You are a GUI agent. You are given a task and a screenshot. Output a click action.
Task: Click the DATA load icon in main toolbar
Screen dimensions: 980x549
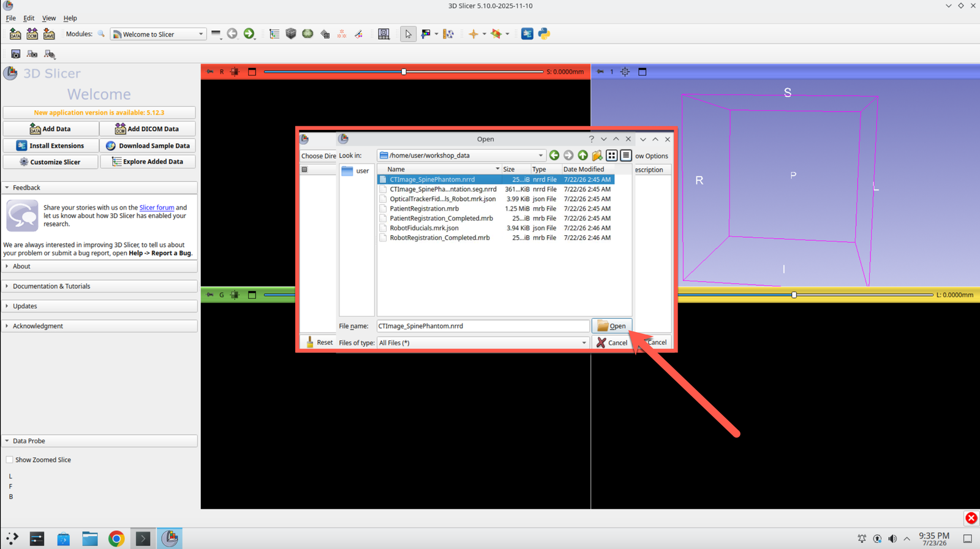pos(15,34)
